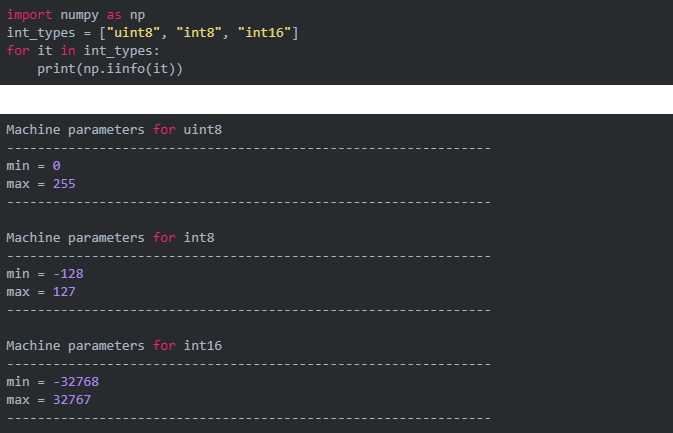673x433 pixels.
Task: Click the 'in' keyword of the loop
Action: click(60, 51)
